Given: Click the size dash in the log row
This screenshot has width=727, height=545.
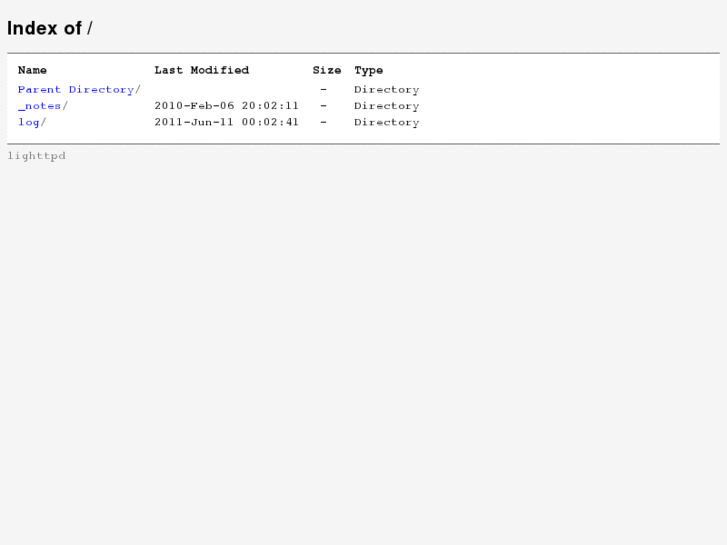Looking at the screenshot, I should (x=324, y=122).
